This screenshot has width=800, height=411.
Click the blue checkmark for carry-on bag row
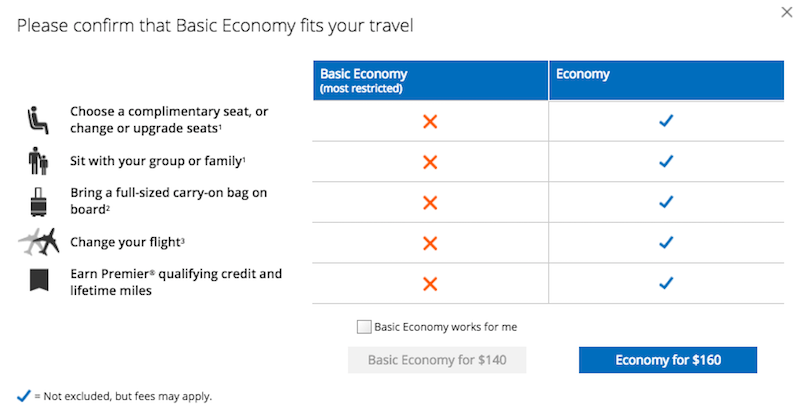click(666, 202)
